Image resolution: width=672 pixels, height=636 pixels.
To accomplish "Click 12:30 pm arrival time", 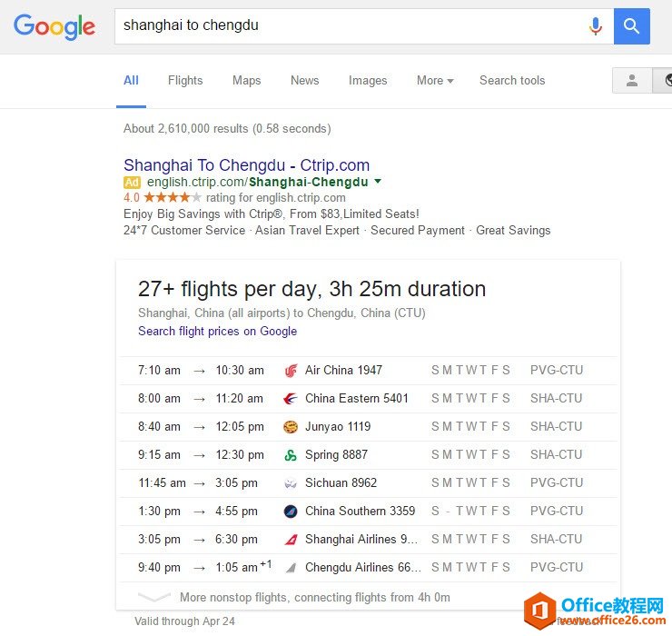I will (240, 454).
